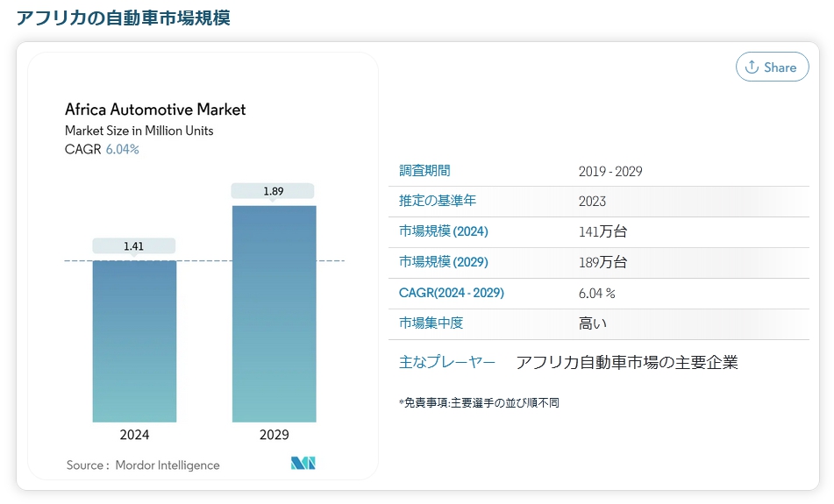
Task: Click the Mordor Intelligence logo icon
Action: [303, 464]
